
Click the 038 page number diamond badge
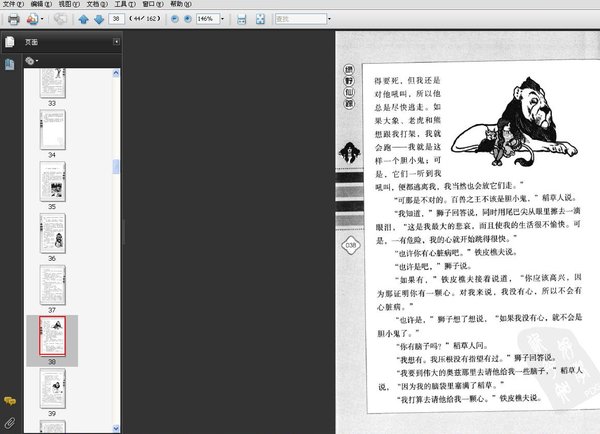pos(351,245)
